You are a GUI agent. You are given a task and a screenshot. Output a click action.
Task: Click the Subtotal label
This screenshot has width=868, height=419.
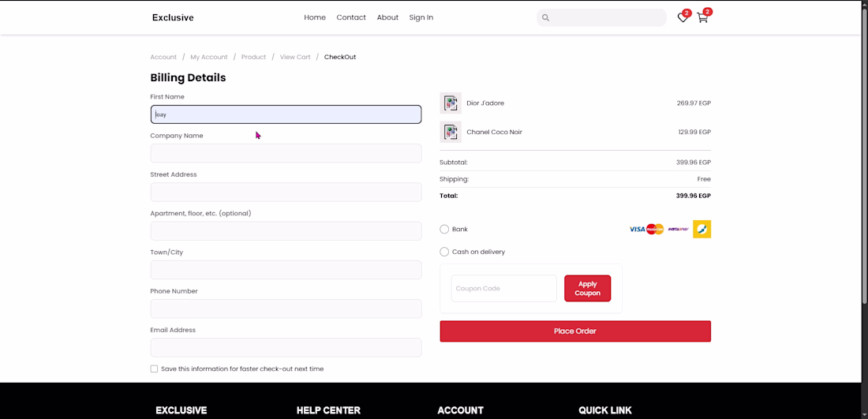(x=454, y=163)
